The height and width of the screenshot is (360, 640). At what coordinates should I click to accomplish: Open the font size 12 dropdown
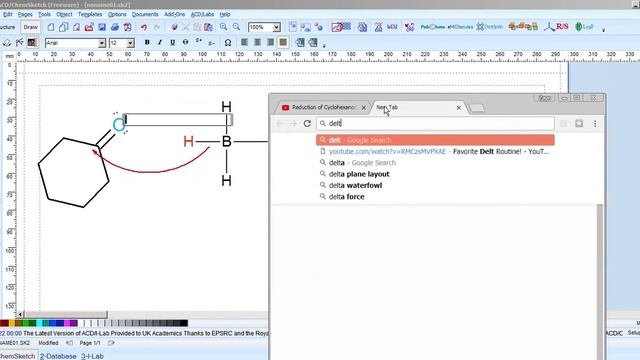coord(130,43)
